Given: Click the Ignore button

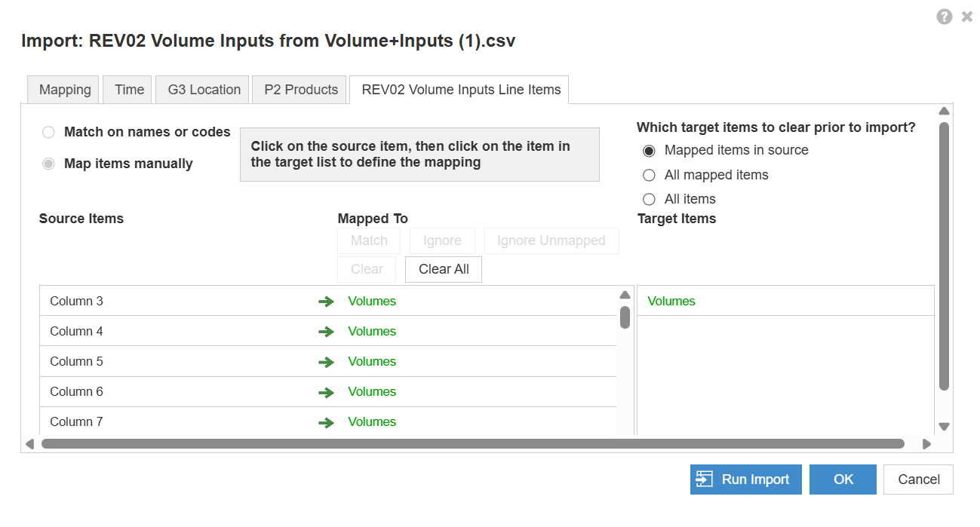Looking at the screenshot, I should [442, 241].
